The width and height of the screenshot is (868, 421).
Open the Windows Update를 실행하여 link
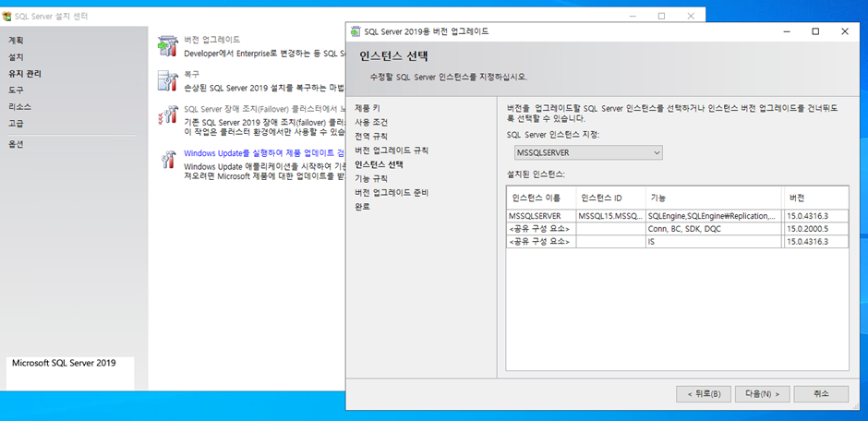click(264, 153)
